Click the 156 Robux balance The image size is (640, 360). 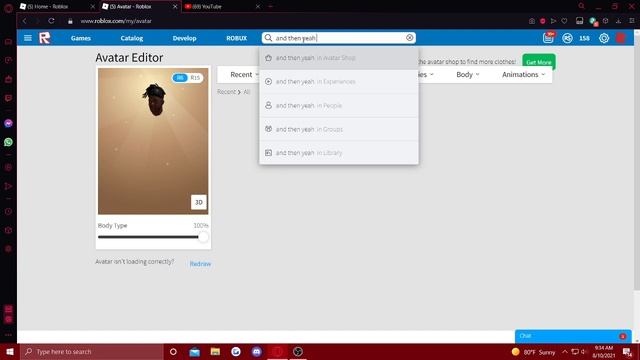(x=584, y=38)
